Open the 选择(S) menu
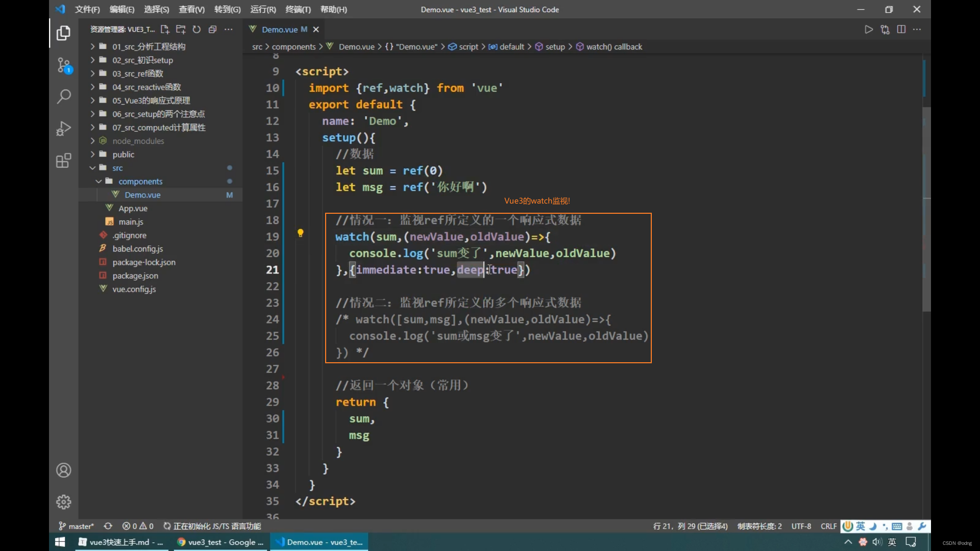 pos(157,9)
